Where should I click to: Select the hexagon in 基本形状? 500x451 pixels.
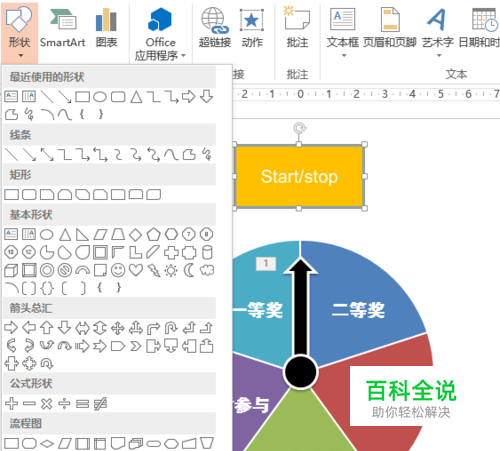pyautogui.click(x=171, y=235)
